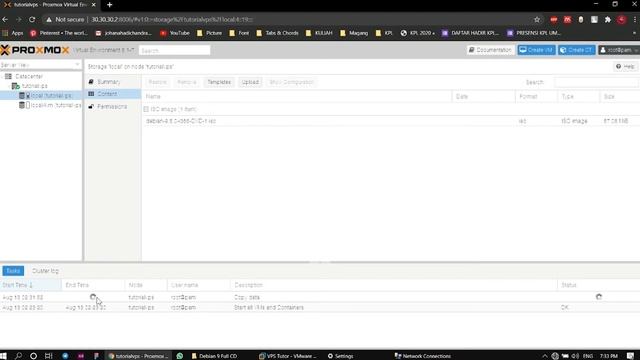The image size is (640, 360).
Task: Collapse the ISO image group
Action: tap(146, 109)
